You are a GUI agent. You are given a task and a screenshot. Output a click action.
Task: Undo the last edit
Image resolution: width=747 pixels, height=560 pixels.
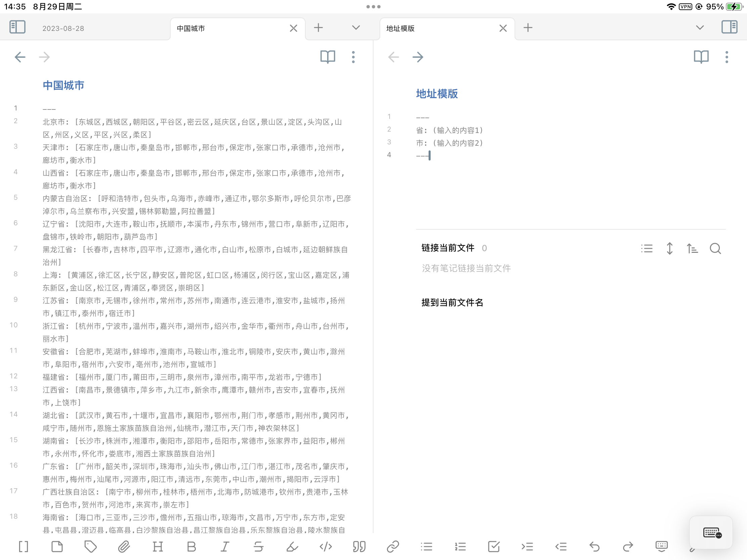click(595, 547)
